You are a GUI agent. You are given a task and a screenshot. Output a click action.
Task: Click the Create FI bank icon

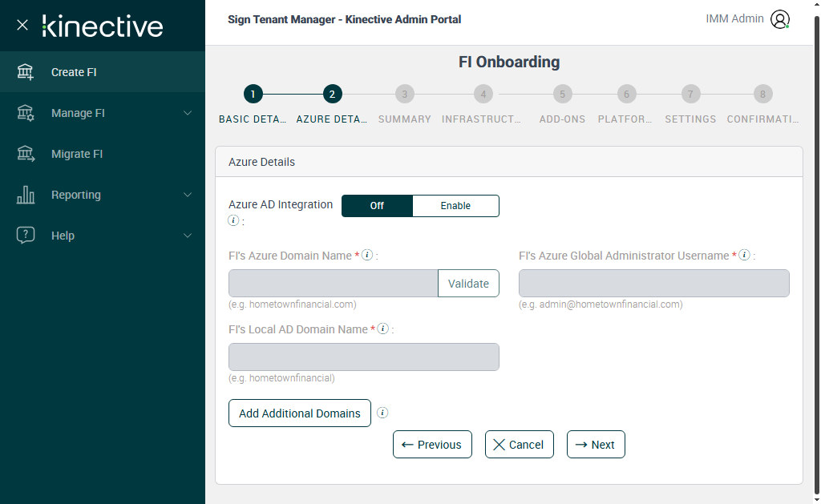pyautogui.click(x=25, y=71)
